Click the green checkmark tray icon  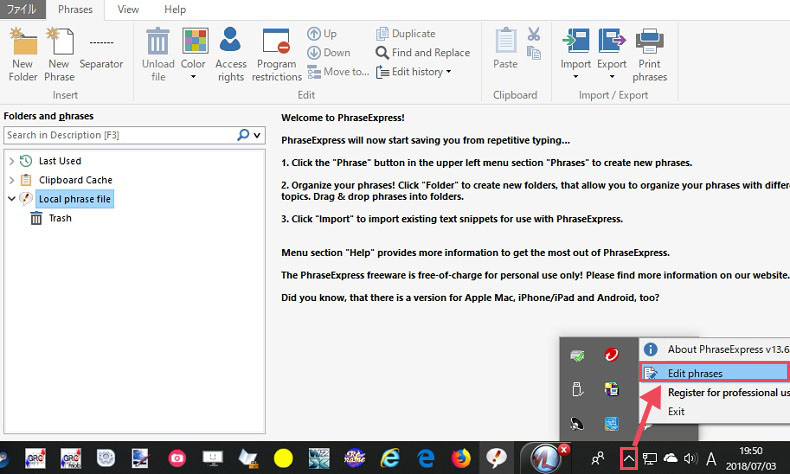[x=577, y=356]
